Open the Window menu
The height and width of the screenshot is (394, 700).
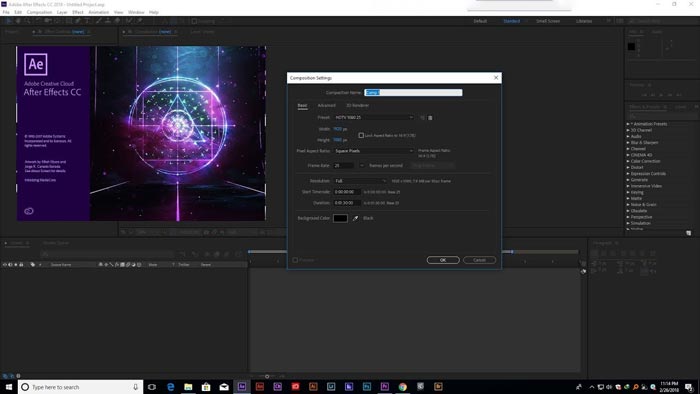[x=136, y=12]
